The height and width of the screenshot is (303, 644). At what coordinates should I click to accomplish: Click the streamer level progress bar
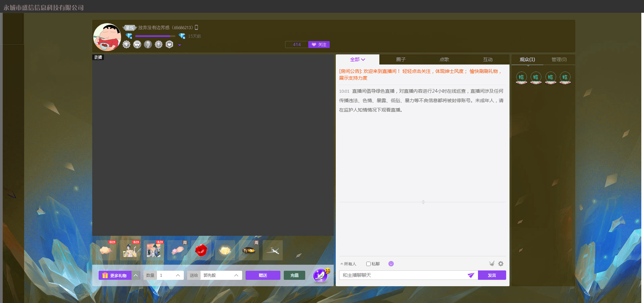pyautogui.click(x=155, y=36)
